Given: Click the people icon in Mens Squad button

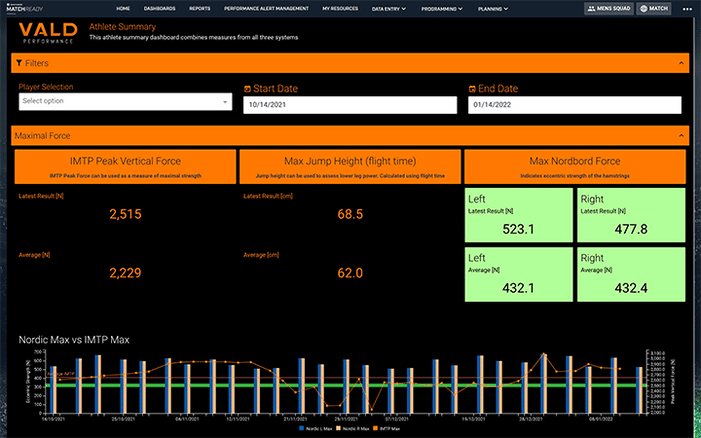Looking at the screenshot, I should [591, 8].
